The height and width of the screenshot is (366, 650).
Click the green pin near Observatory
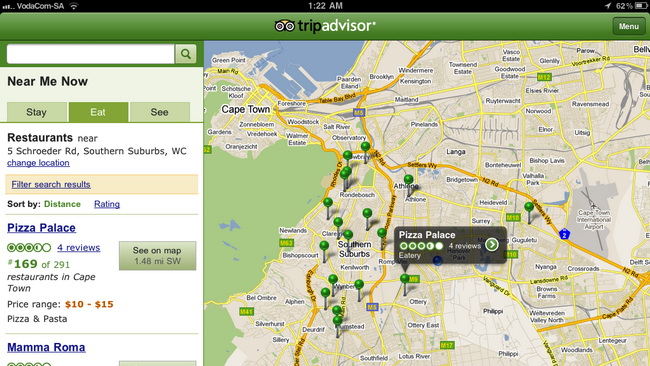pos(365,146)
